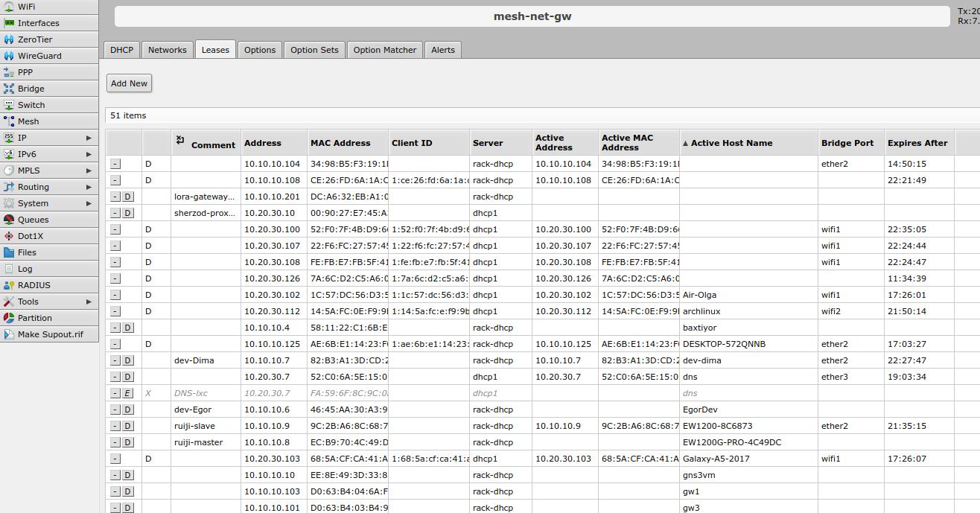
Task: Expand the IP submenu
Action: (x=89, y=138)
